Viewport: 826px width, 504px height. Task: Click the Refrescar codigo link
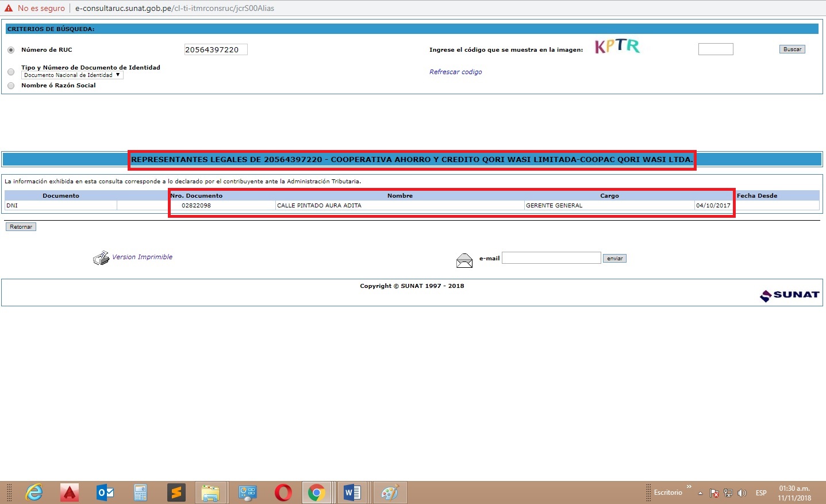(x=455, y=72)
